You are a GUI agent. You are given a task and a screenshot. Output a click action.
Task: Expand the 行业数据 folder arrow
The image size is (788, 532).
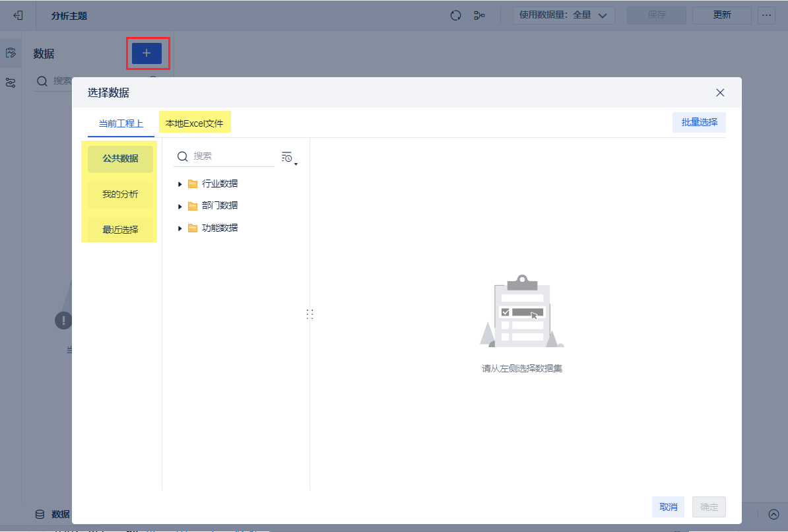tap(180, 185)
